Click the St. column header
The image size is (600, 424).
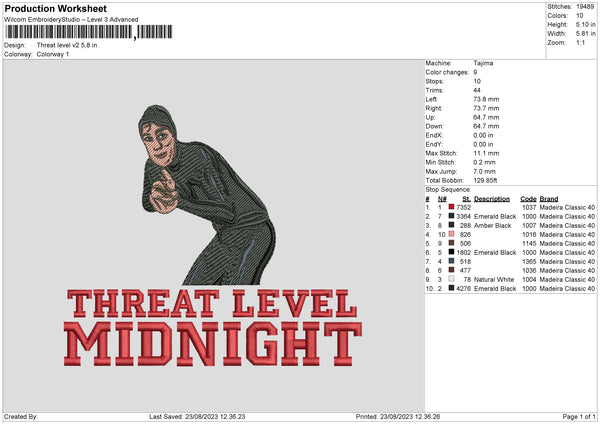[466, 199]
